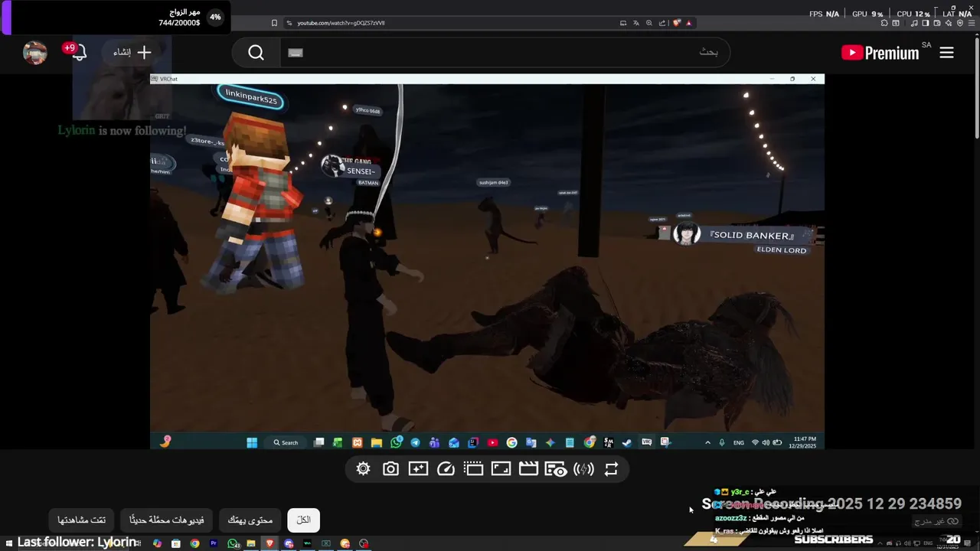Click the bookmark icon beside URL
980x551 pixels.
274,23
